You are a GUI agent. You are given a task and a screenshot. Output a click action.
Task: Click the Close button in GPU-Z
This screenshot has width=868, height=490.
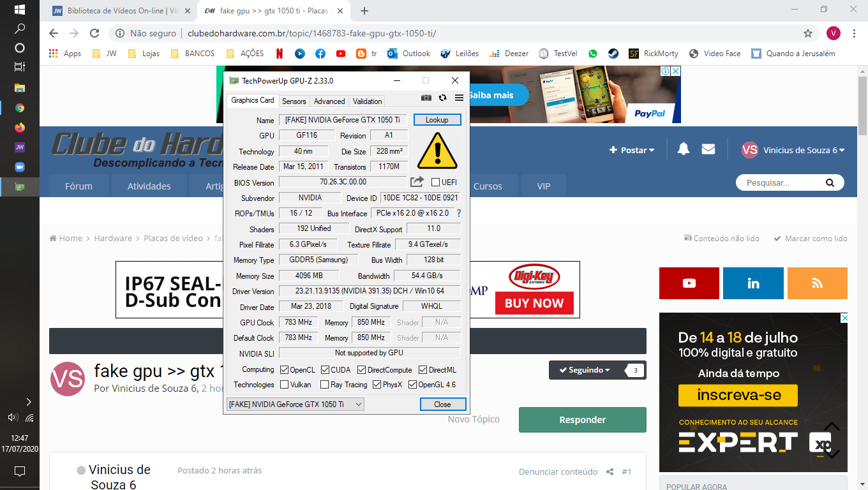pos(442,405)
